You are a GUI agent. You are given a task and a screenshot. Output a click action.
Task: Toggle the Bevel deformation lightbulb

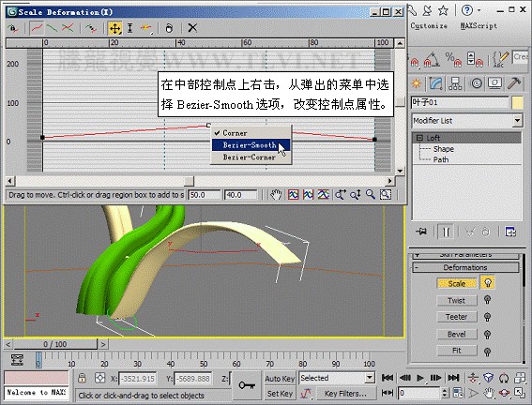488,335
